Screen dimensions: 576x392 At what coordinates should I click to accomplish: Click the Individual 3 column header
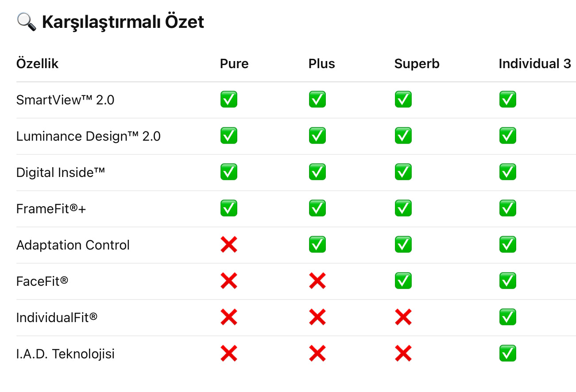click(x=534, y=64)
